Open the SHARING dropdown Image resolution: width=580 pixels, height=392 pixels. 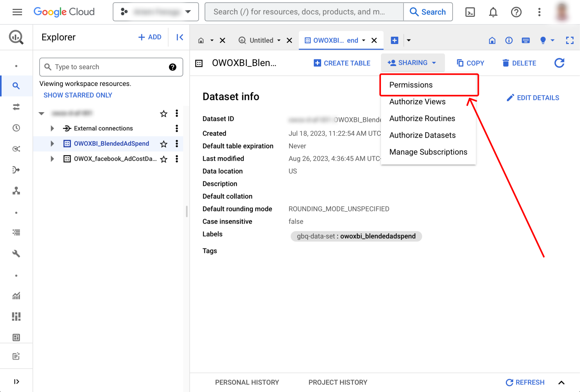point(413,63)
